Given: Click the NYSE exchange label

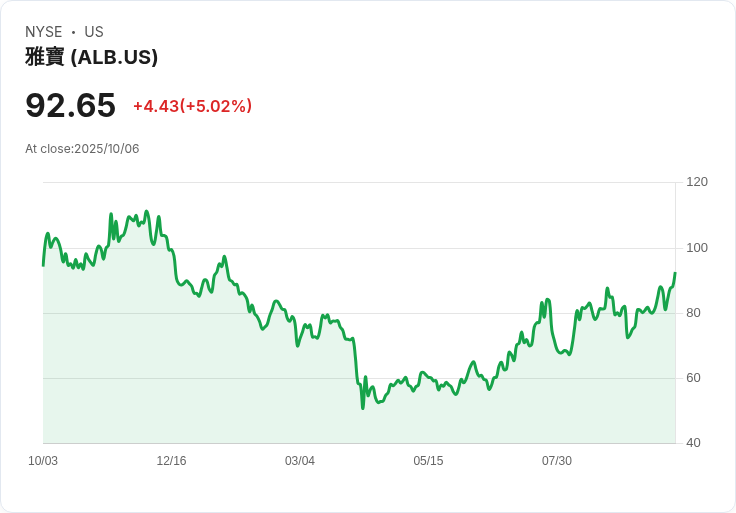Looking at the screenshot, I should (x=44, y=32).
